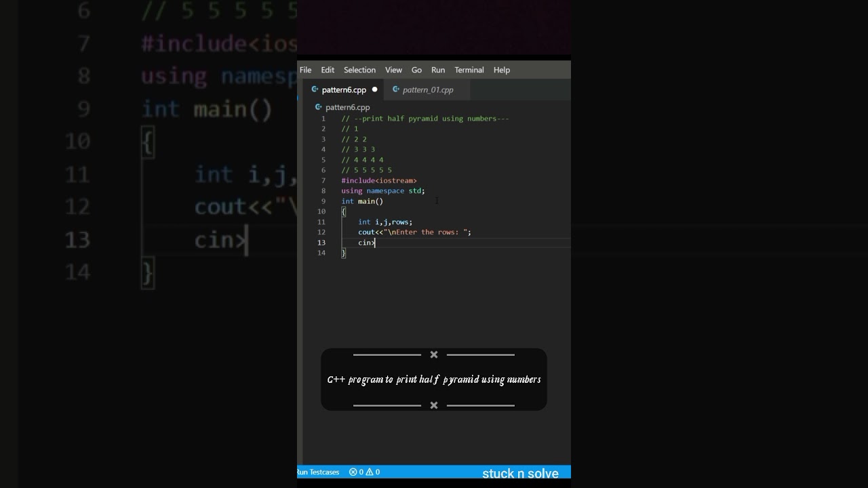Open the File menu
Screen dimensions: 868x488
[x=305, y=70]
